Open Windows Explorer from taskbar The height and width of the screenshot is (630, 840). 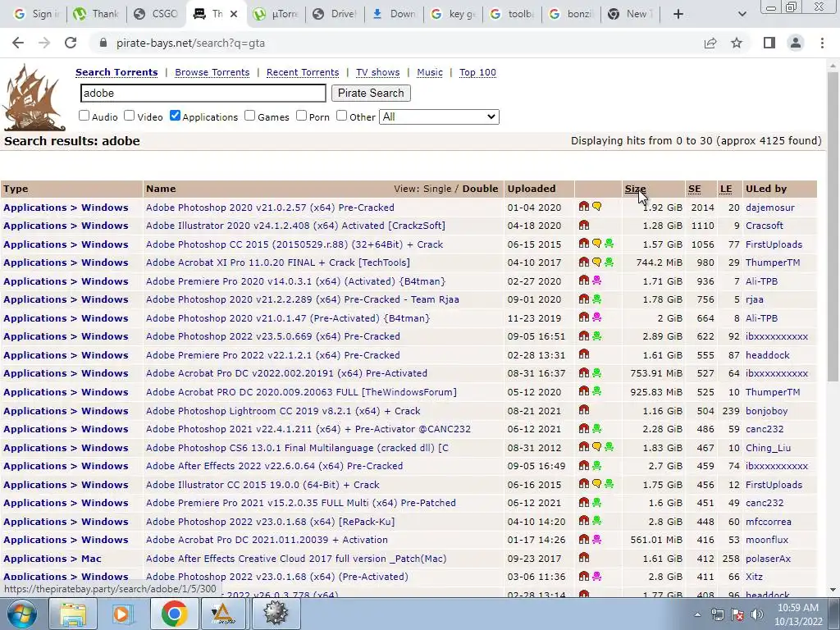(x=73, y=614)
